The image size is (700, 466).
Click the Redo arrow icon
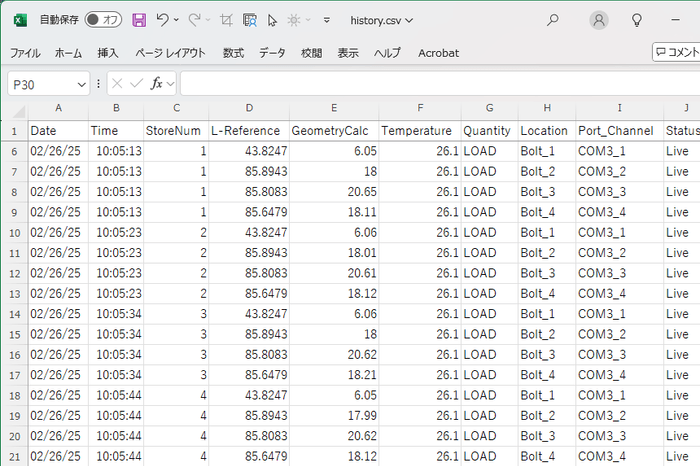click(195, 20)
